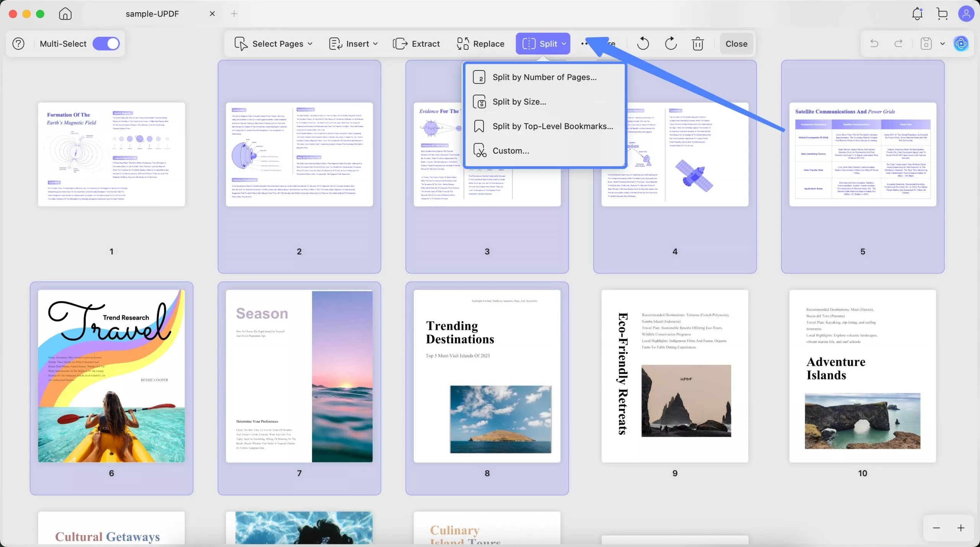The width and height of the screenshot is (980, 547).
Task: Expand the save options arrow
Action: pos(942,44)
